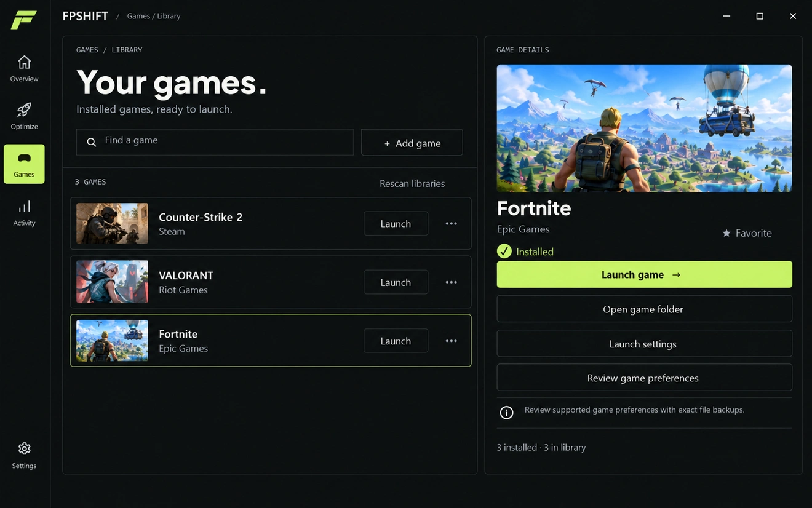Open the Activity chart section
Screen dimensions: 812x508
(24, 213)
